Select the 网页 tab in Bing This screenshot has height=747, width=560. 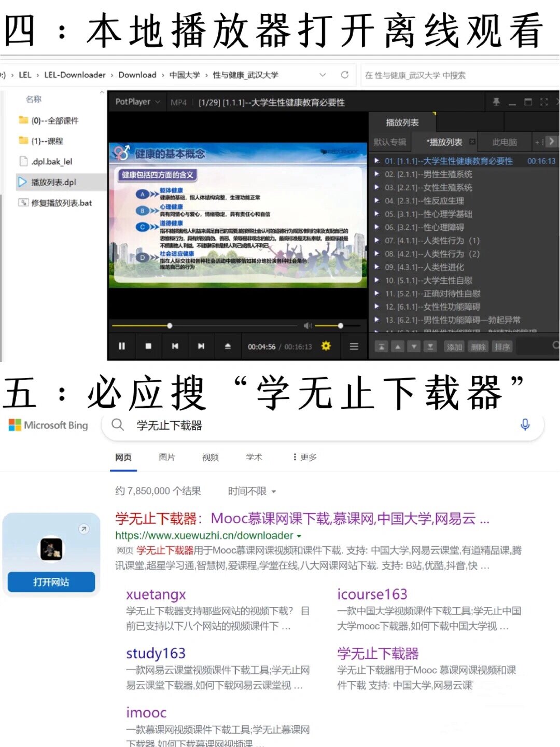pyautogui.click(x=123, y=457)
